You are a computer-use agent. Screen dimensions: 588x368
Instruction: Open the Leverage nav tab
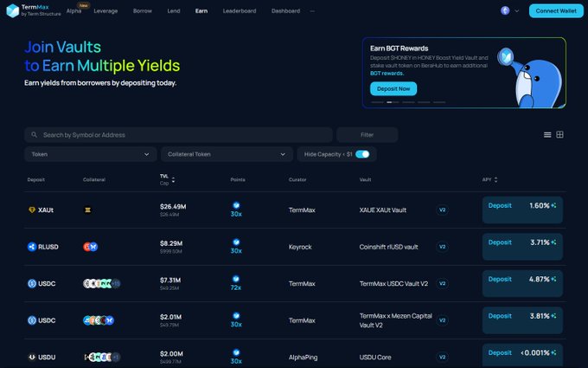(105, 11)
